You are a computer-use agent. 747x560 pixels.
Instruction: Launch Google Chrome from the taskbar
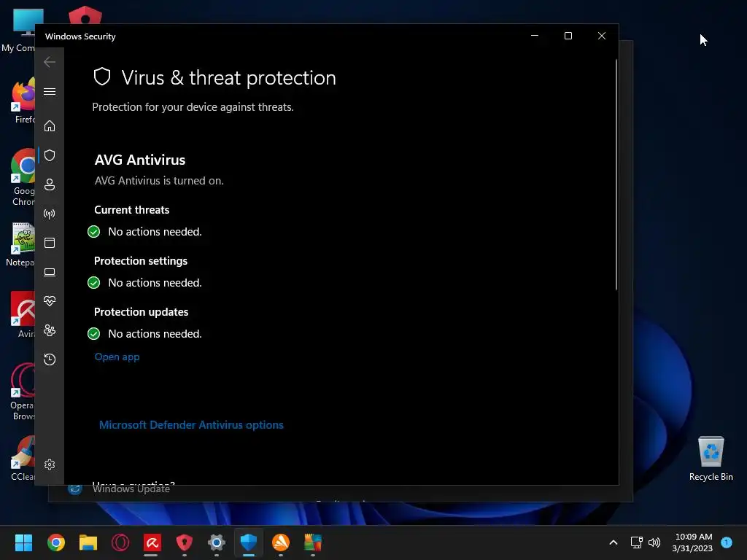55,542
